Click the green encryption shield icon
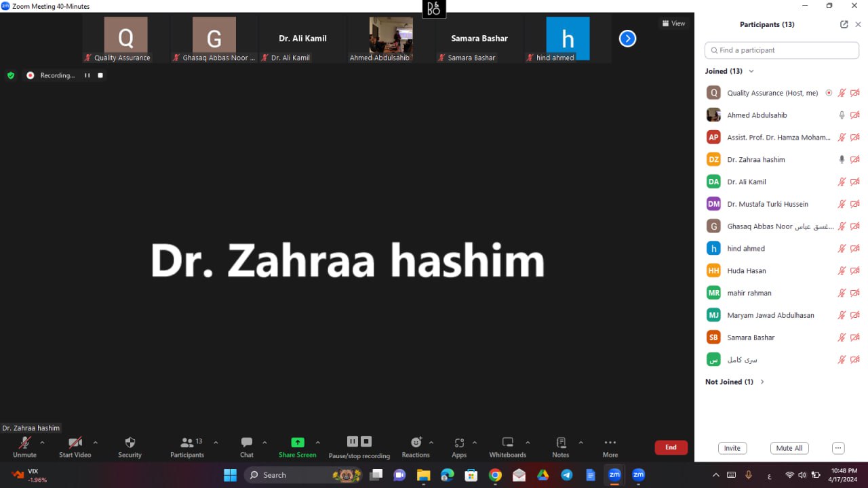This screenshot has width=868, height=488. (11, 75)
